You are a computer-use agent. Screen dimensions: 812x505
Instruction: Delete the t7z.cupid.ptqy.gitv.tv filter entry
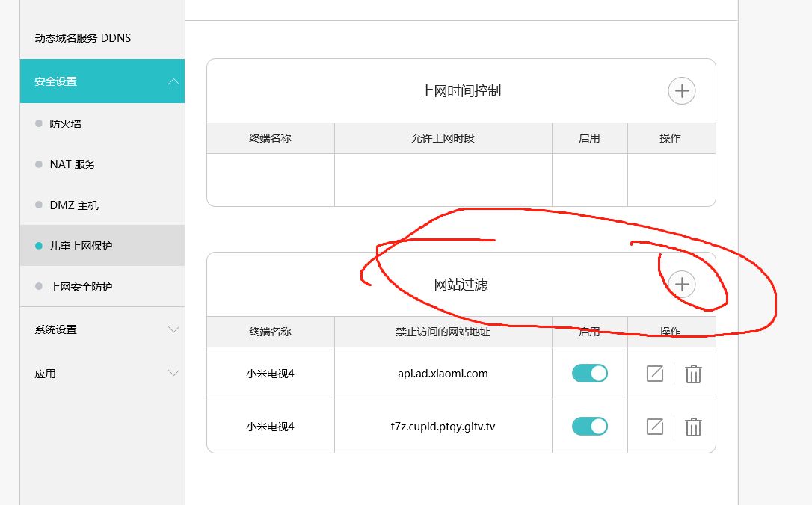[x=693, y=427]
